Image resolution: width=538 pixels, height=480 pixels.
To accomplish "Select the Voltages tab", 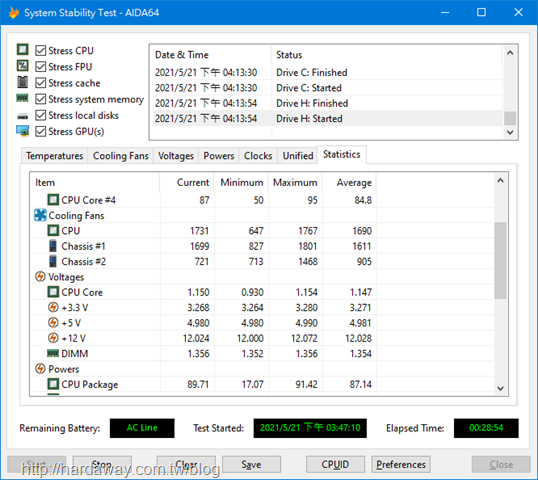I will [x=176, y=156].
